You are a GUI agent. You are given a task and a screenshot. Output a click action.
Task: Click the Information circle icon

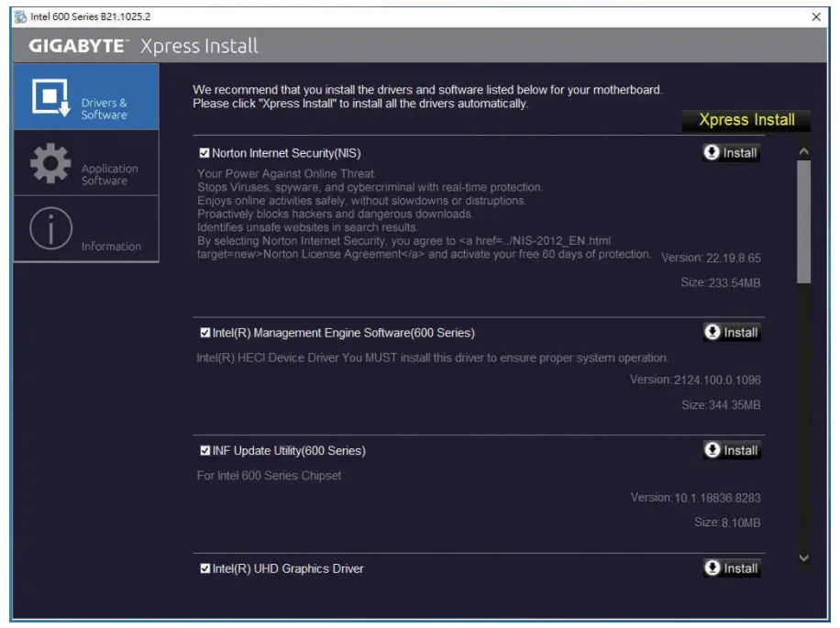50,228
